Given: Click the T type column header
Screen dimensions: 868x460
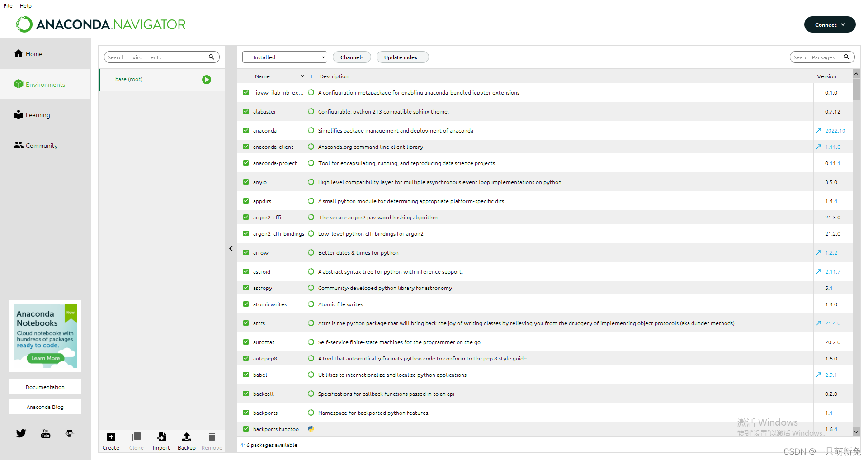Looking at the screenshot, I should (x=311, y=76).
